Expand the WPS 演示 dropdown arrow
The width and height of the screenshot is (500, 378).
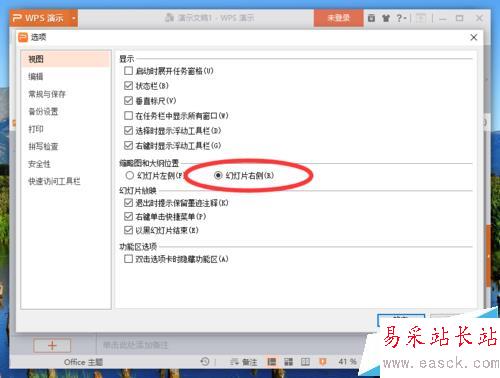click(73, 18)
